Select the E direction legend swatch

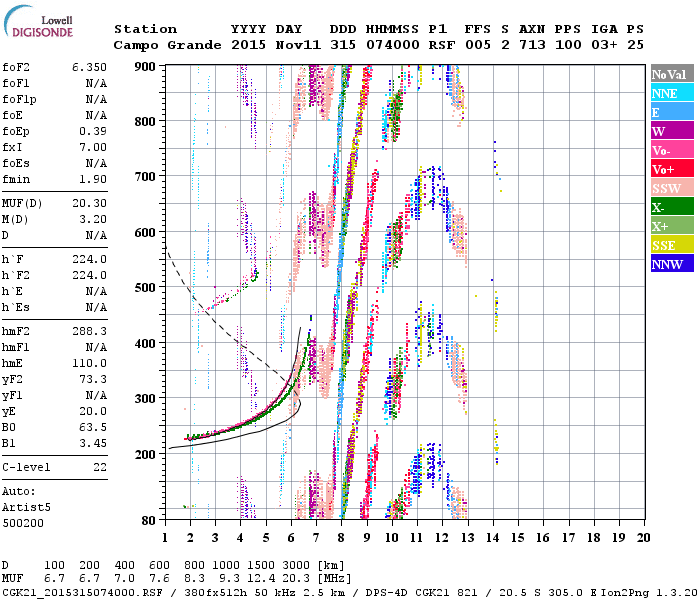tap(672, 112)
